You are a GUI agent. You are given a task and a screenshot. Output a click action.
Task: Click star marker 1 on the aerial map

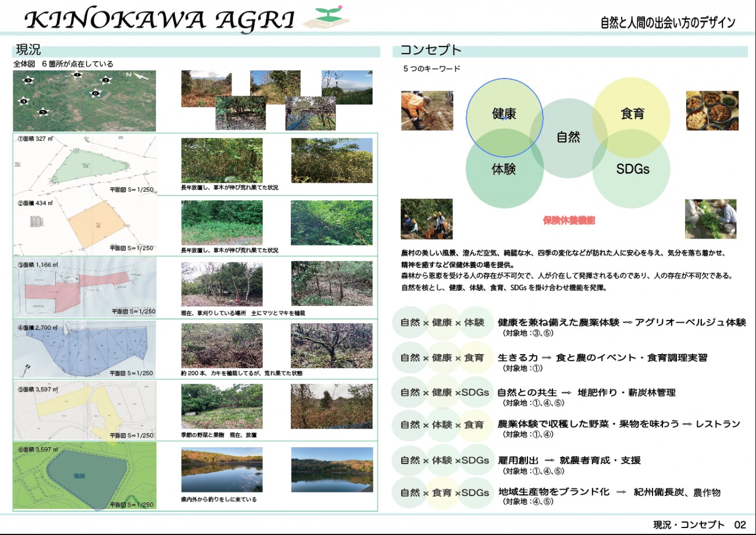(x=77, y=75)
